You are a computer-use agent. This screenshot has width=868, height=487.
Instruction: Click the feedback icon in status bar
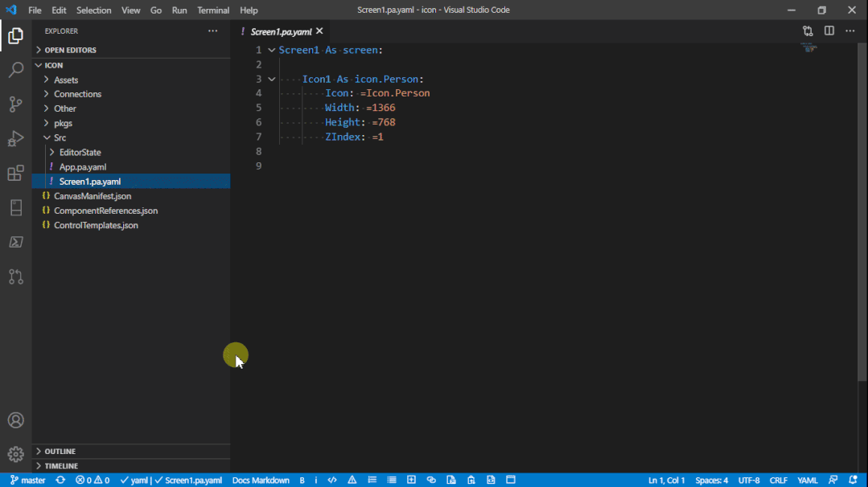coord(833,480)
